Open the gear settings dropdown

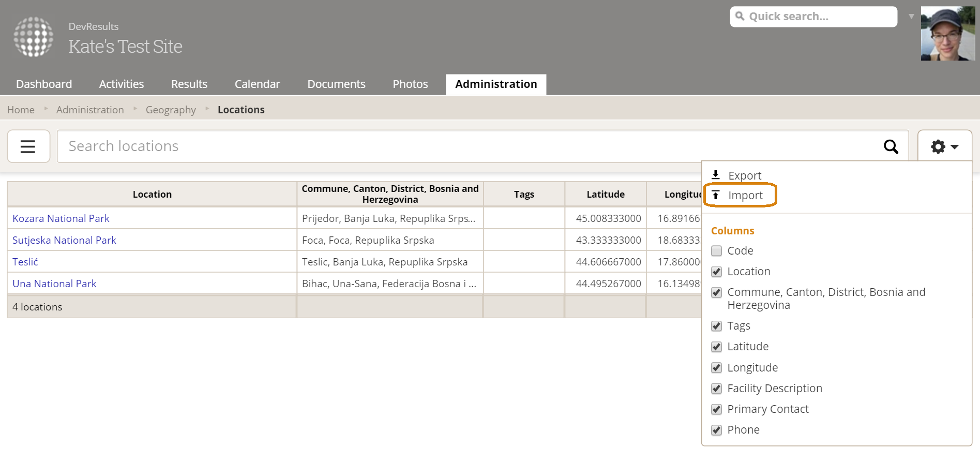click(944, 146)
